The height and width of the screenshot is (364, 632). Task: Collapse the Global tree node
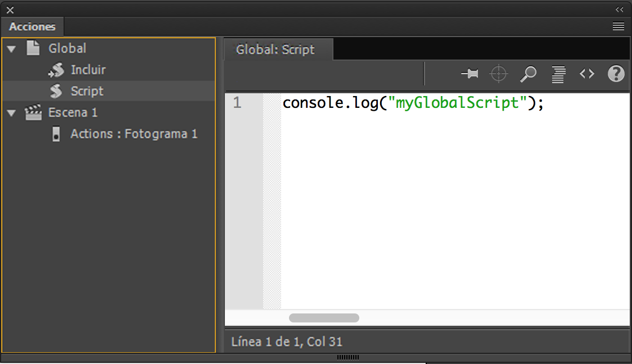pyautogui.click(x=11, y=48)
